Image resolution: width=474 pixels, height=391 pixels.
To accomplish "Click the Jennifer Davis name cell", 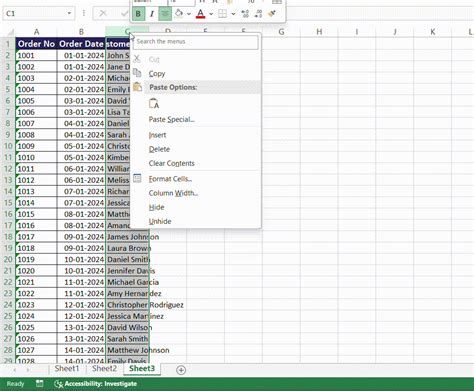I will tap(127, 271).
